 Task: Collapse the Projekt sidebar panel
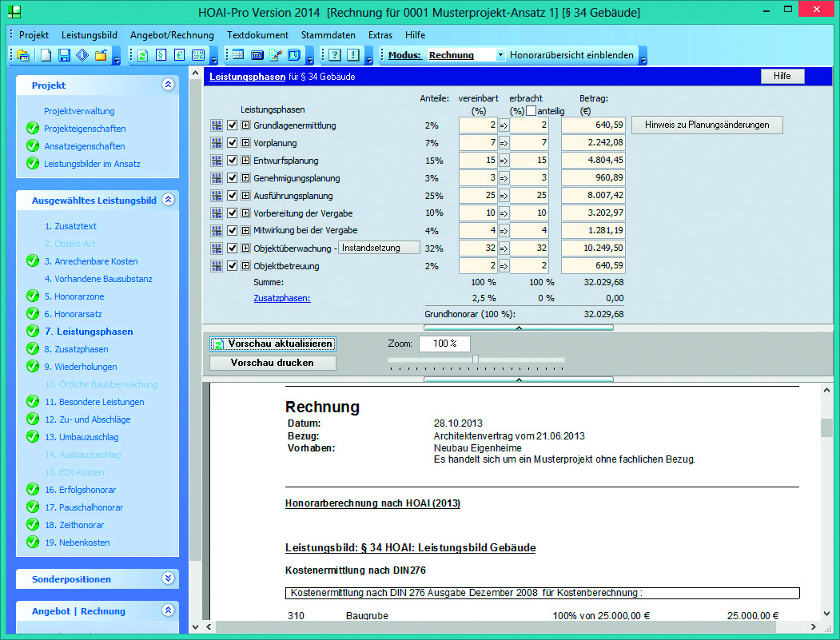click(168, 85)
